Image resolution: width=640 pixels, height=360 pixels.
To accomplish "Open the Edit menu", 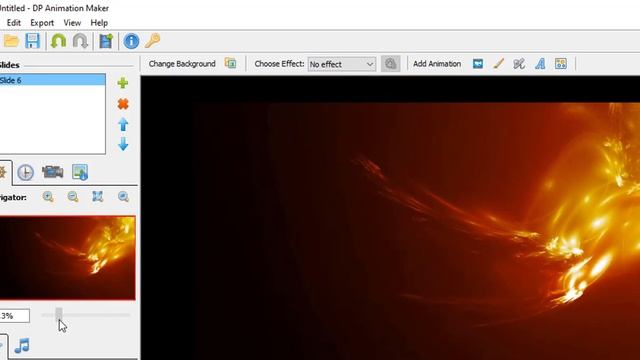I will (x=13, y=23).
